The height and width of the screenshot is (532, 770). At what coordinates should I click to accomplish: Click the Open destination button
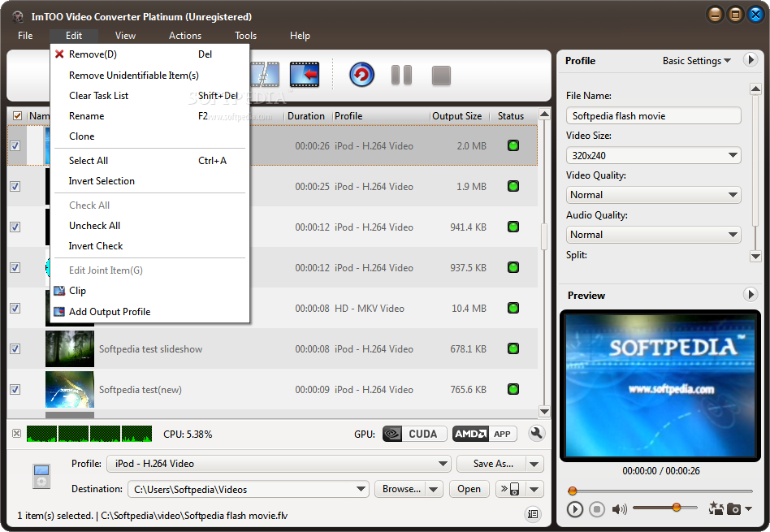[469, 489]
